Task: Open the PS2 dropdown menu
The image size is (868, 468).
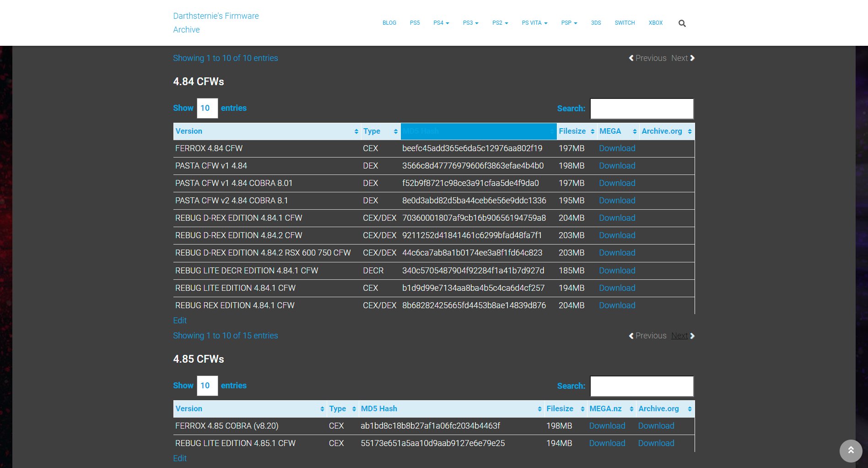Action: click(x=500, y=23)
